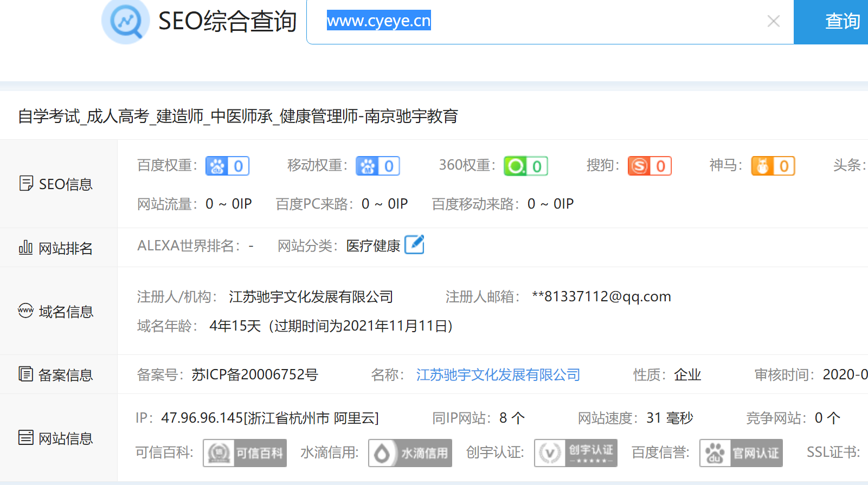
Task: Click the SEO综合查询 magnifier logo
Action: 126,22
